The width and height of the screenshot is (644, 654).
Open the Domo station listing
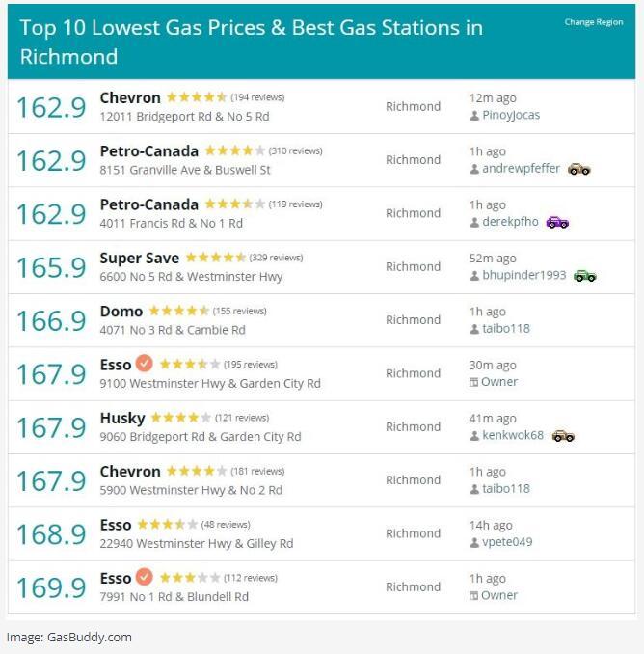(121, 312)
